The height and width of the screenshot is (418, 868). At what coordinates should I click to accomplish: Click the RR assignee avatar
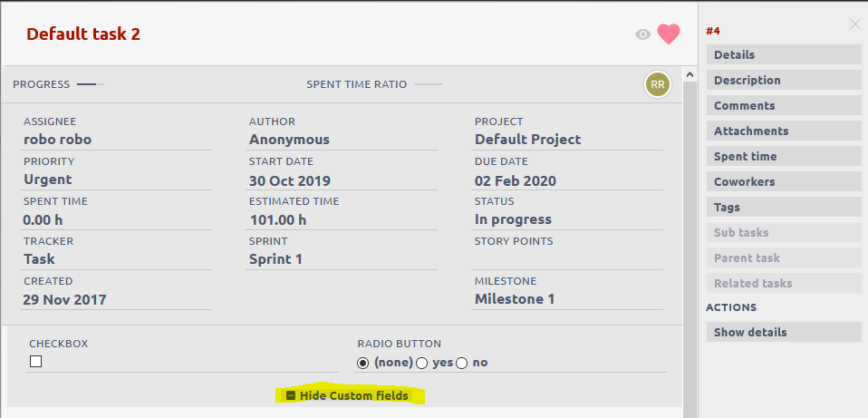658,84
